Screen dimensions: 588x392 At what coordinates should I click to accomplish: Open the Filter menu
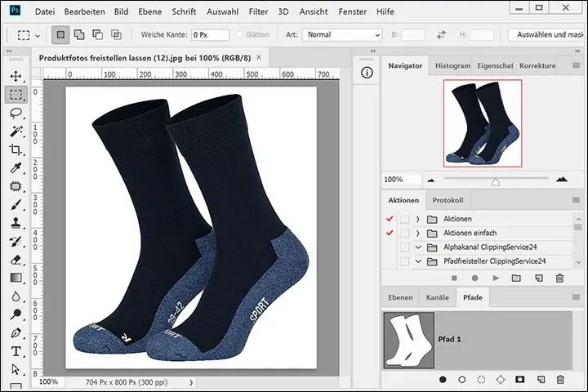(x=258, y=13)
